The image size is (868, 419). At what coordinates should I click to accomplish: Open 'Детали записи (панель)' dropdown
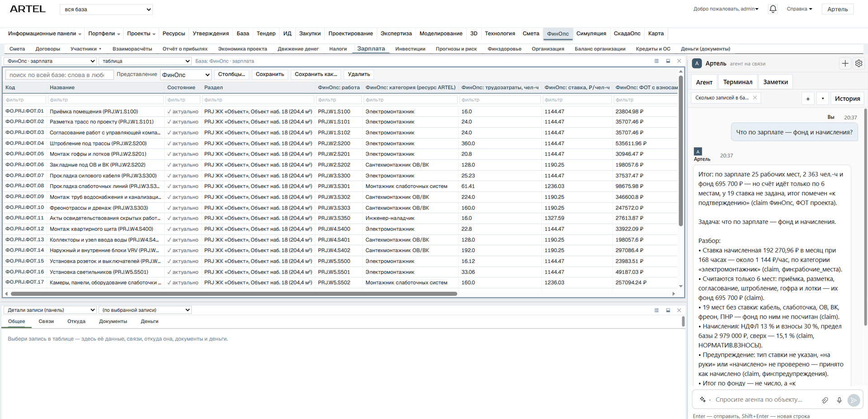[x=50, y=310]
